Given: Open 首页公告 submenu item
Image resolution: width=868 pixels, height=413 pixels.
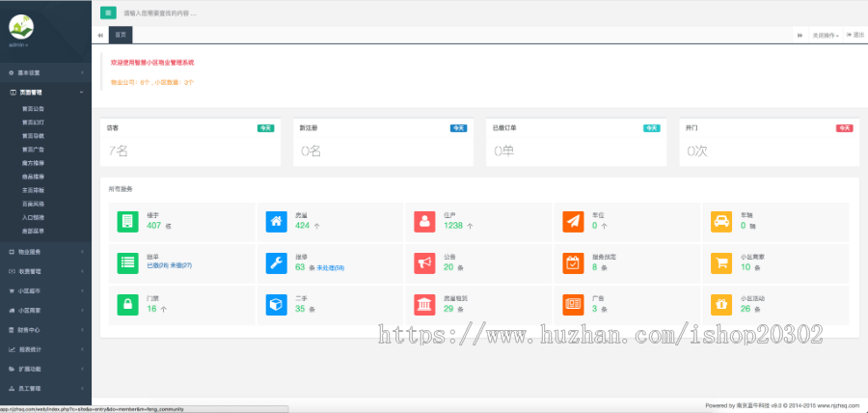Looking at the screenshot, I should tap(33, 109).
